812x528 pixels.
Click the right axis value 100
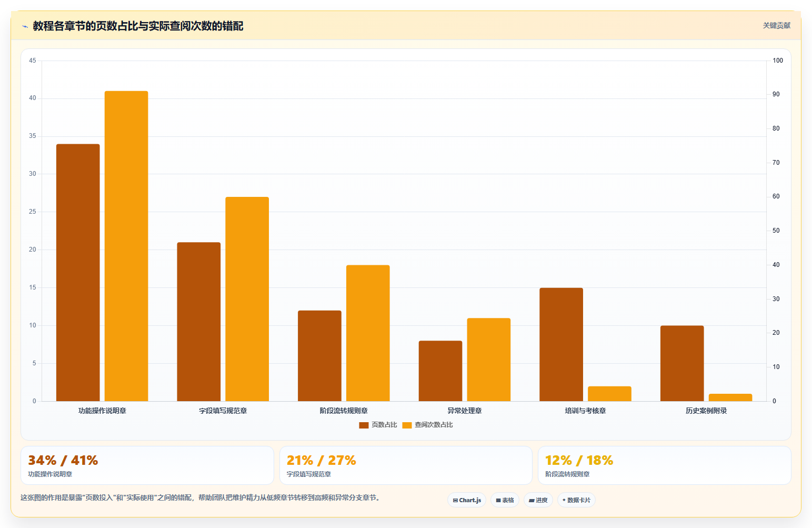[x=778, y=61]
